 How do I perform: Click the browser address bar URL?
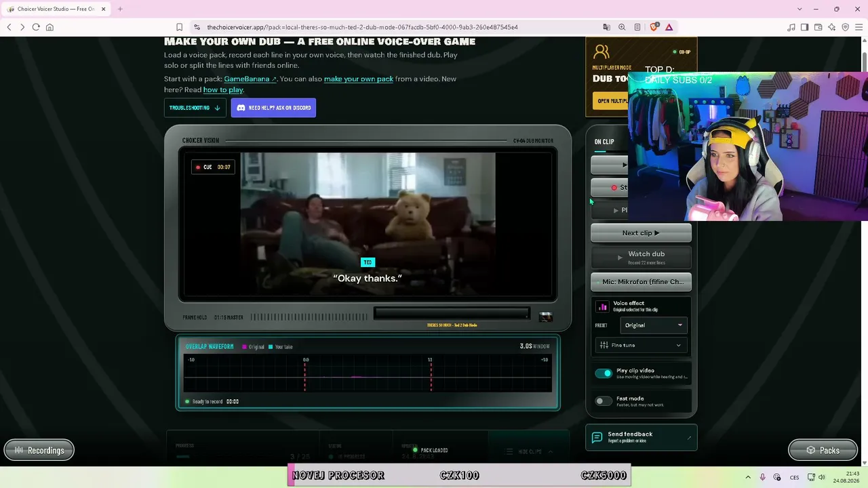pos(363,27)
